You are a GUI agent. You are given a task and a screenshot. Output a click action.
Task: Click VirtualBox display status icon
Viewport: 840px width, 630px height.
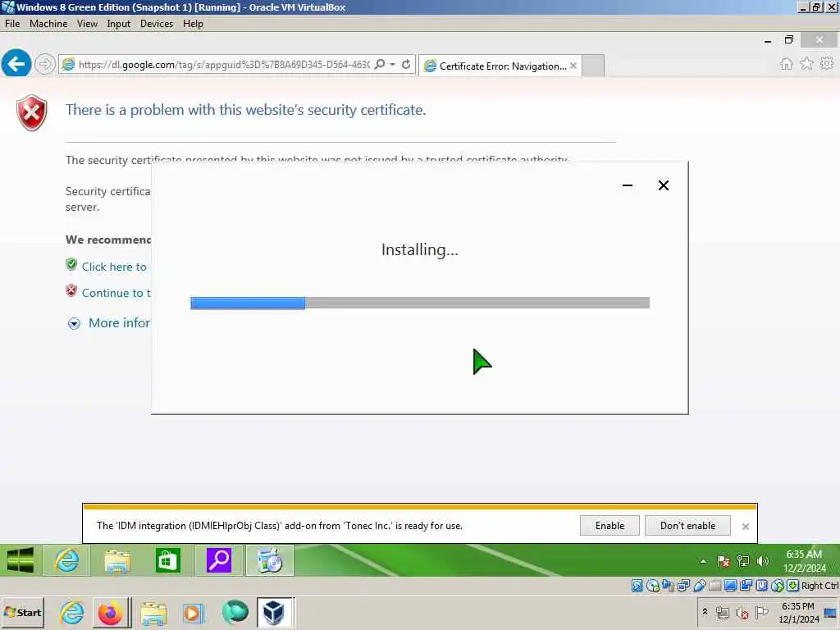point(730,586)
